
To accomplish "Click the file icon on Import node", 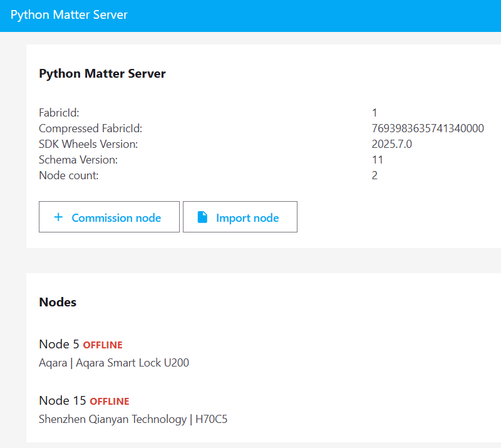I will [202, 217].
